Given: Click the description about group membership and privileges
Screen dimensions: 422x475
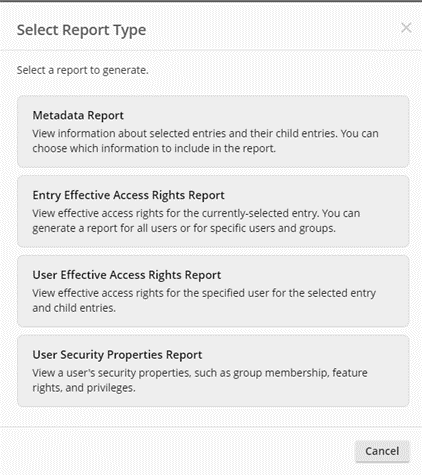Looking at the screenshot, I should click(x=200, y=380).
